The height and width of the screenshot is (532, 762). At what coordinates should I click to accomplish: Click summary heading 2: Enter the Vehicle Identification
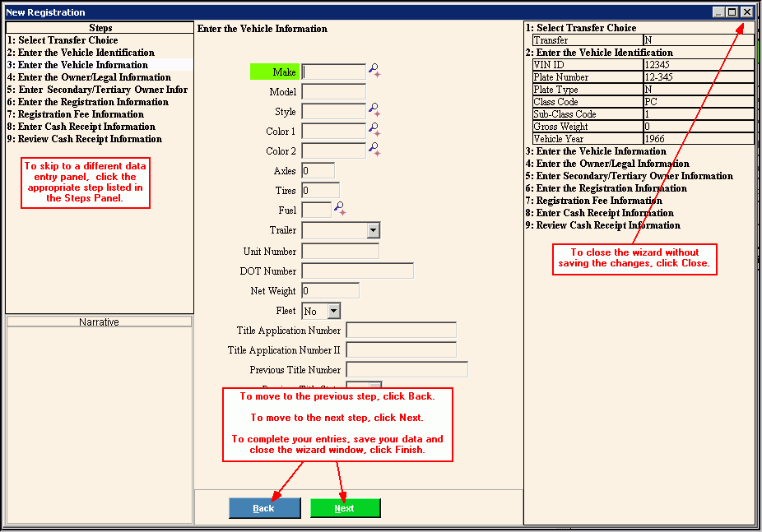[x=600, y=53]
